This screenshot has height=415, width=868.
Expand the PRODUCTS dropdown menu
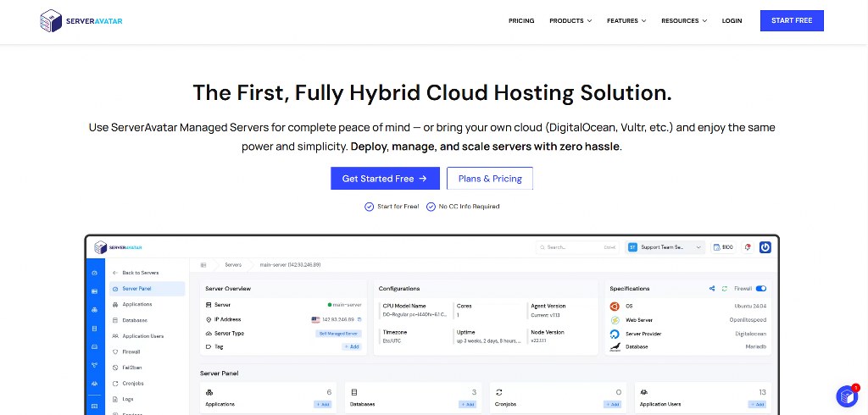click(x=570, y=20)
